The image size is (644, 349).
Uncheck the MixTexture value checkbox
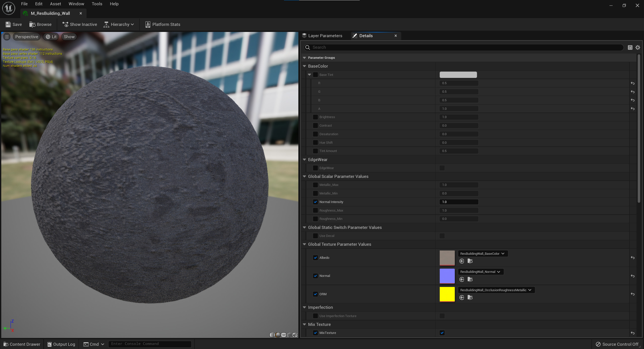[442, 333]
